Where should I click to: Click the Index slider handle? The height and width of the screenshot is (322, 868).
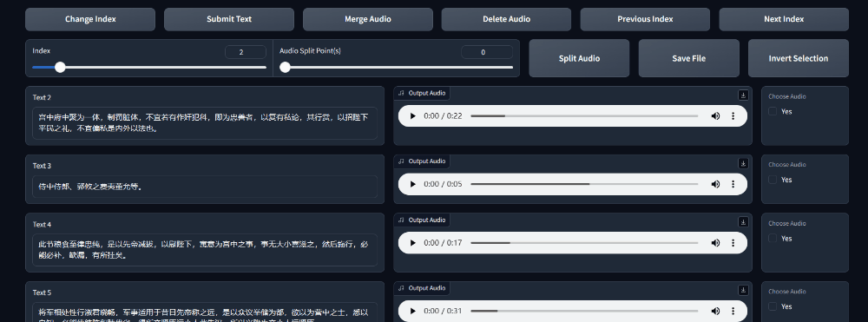pyautogui.click(x=60, y=68)
